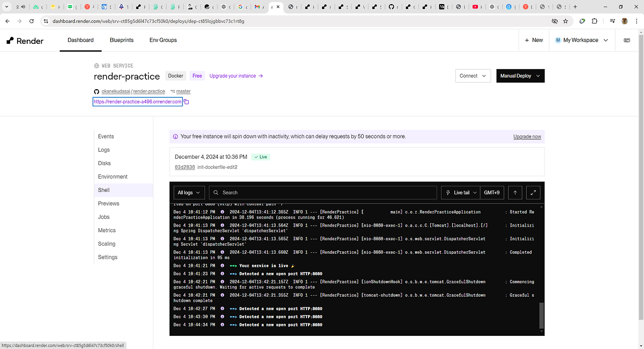Copy the service URL with the copy icon
This screenshot has height=349, width=644.
(186, 101)
